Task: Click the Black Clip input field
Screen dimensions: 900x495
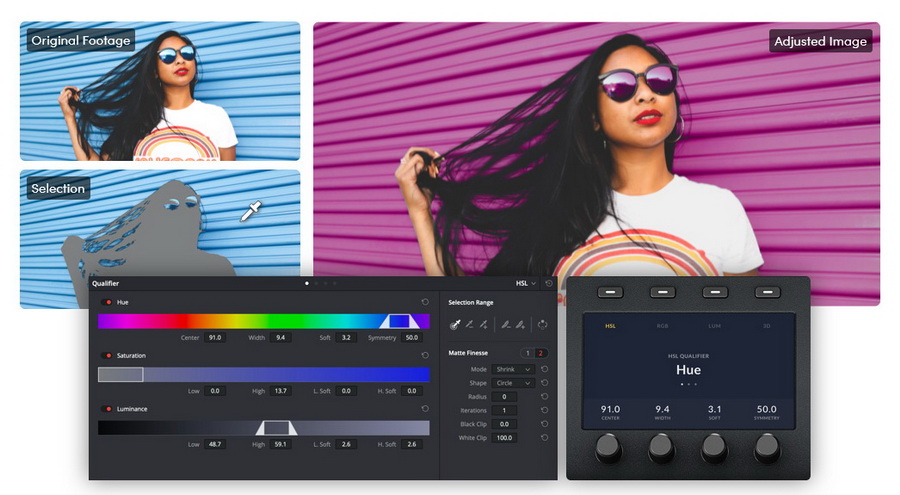Action: (x=504, y=424)
